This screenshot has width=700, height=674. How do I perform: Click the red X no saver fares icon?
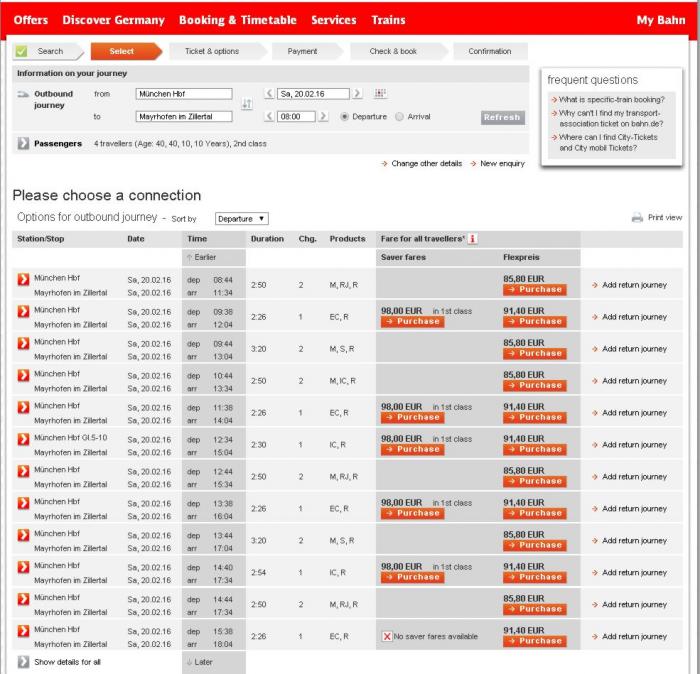(387, 637)
